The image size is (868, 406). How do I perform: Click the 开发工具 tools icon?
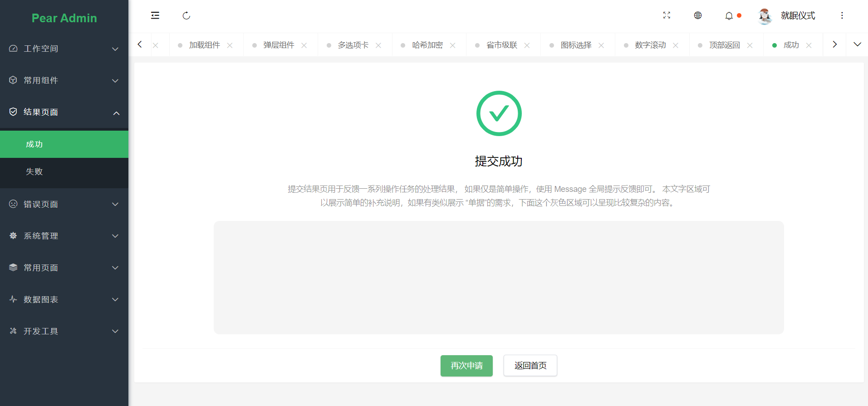click(13, 331)
